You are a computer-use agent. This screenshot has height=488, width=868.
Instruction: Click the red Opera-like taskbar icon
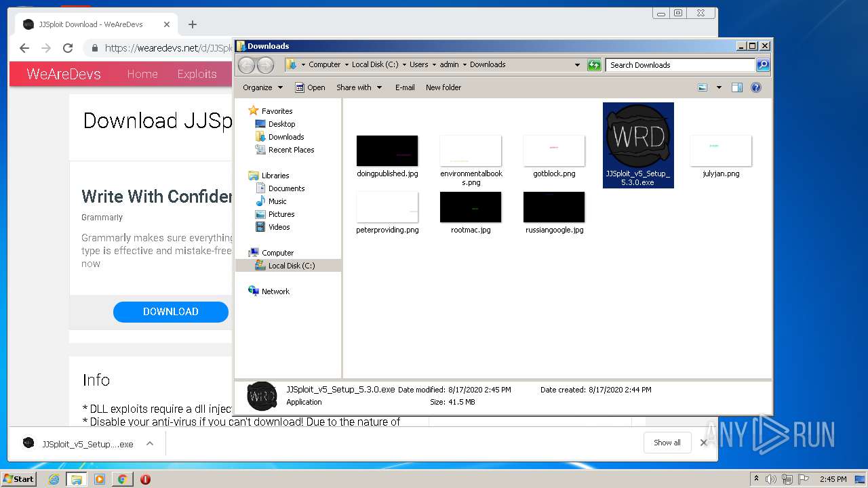coord(145,479)
